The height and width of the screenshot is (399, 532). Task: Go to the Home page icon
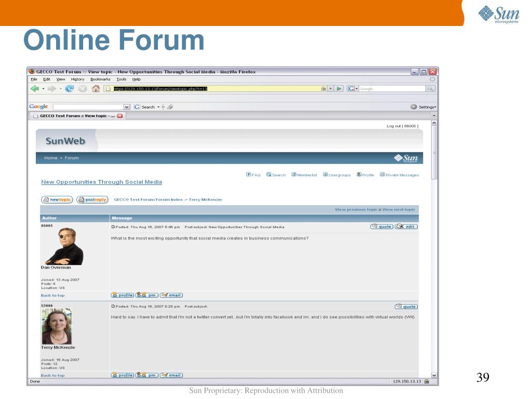96,88
